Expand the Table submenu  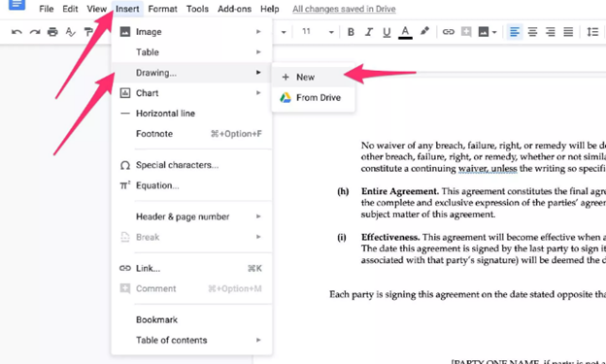click(x=191, y=52)
